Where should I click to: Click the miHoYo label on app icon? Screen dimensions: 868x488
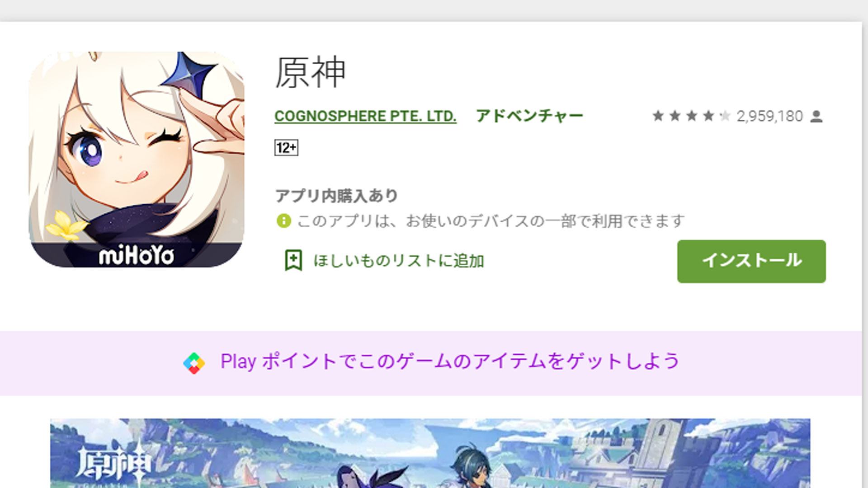click(136, 256)
